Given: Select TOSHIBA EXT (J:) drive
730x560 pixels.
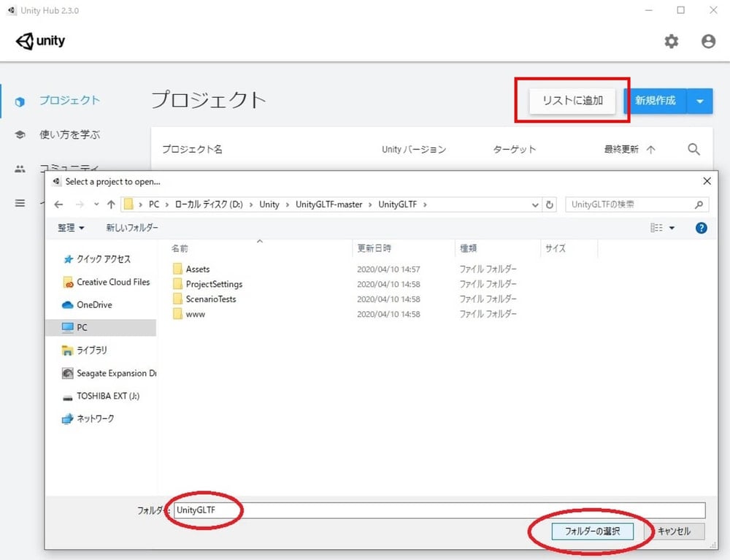Looking at the screenshot, I should (x=101, y=396).
